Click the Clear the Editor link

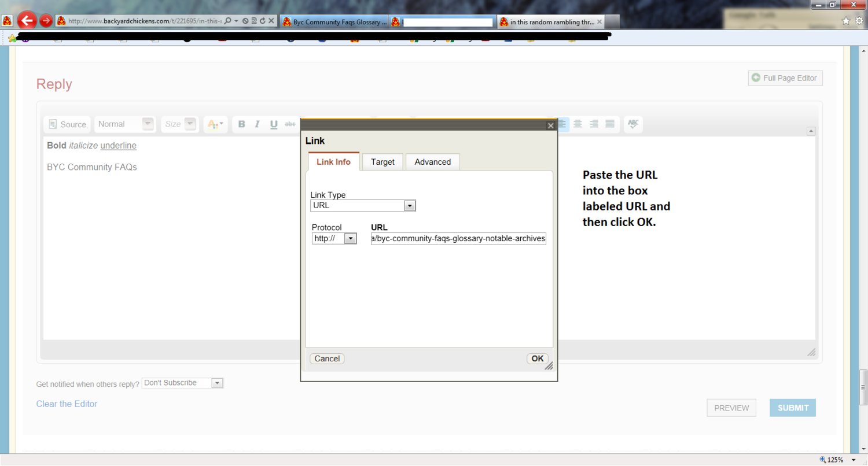(67, 404)
